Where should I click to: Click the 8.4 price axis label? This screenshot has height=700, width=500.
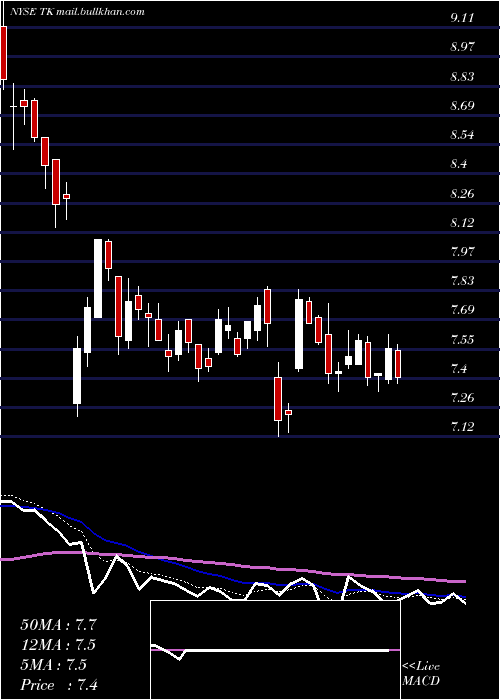pos(459,164)
